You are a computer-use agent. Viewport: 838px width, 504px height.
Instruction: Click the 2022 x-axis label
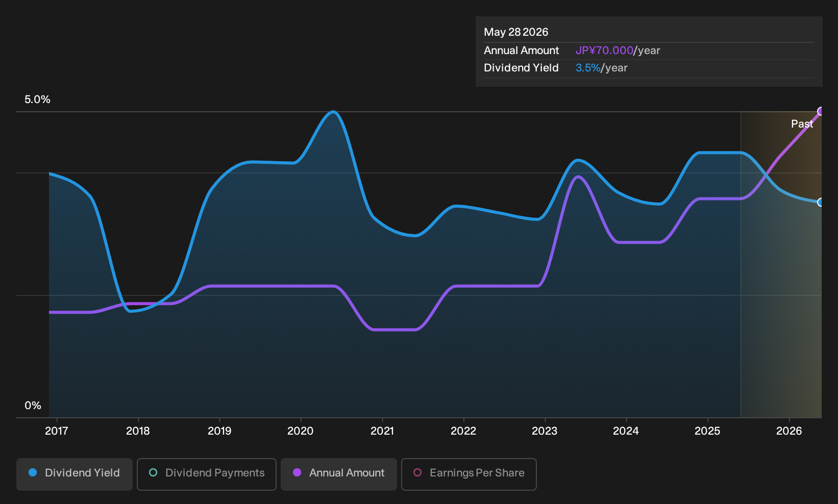463,431
